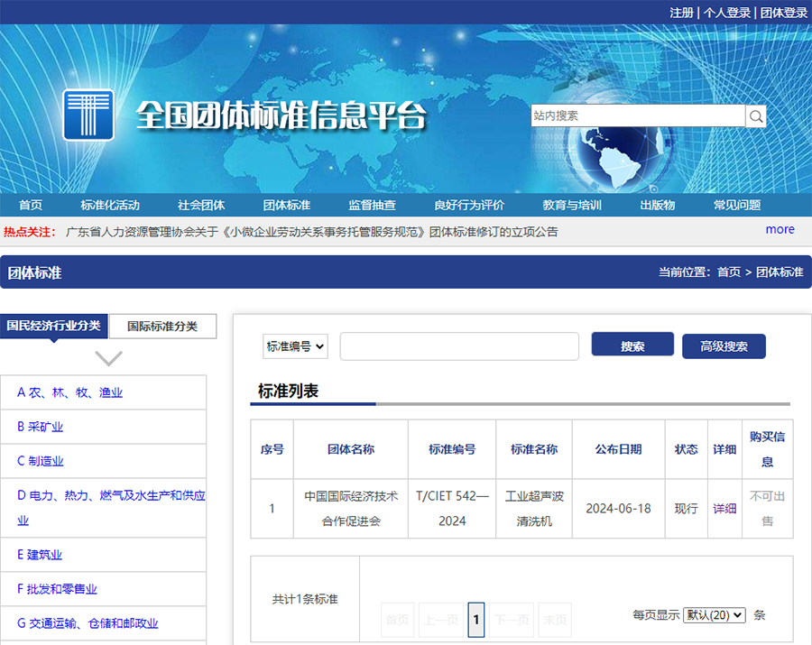Click the 注册 link at top

[x=681, y=13]
